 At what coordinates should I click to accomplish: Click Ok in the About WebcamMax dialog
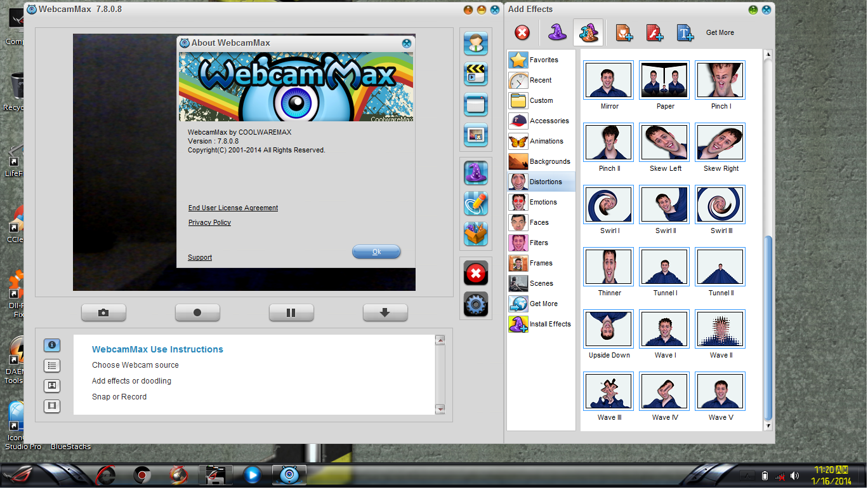point(376,251)
